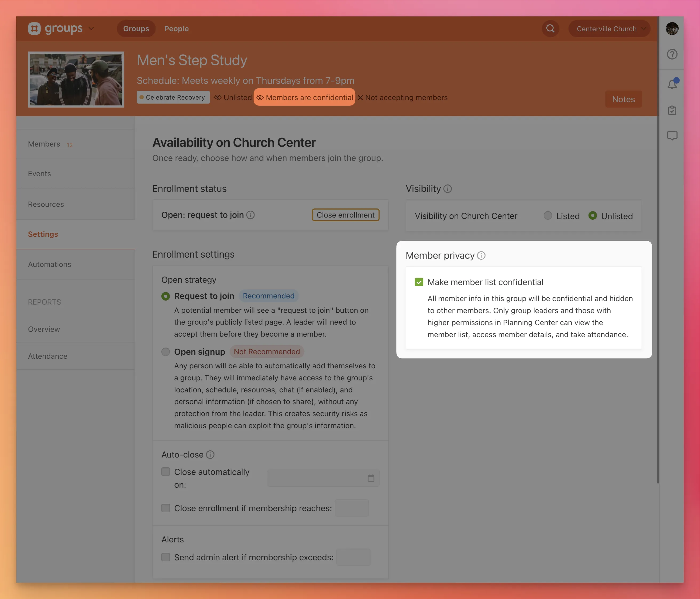Open the tasks clipboard icon
Image resolution: width=700 pixels, height=599 pixels.
672,110
